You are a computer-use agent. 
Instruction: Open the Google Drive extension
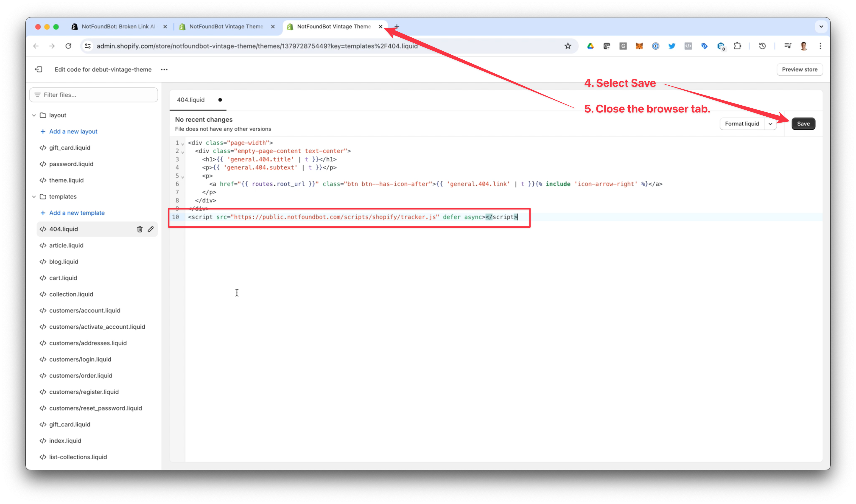click(x=590, y=46)
